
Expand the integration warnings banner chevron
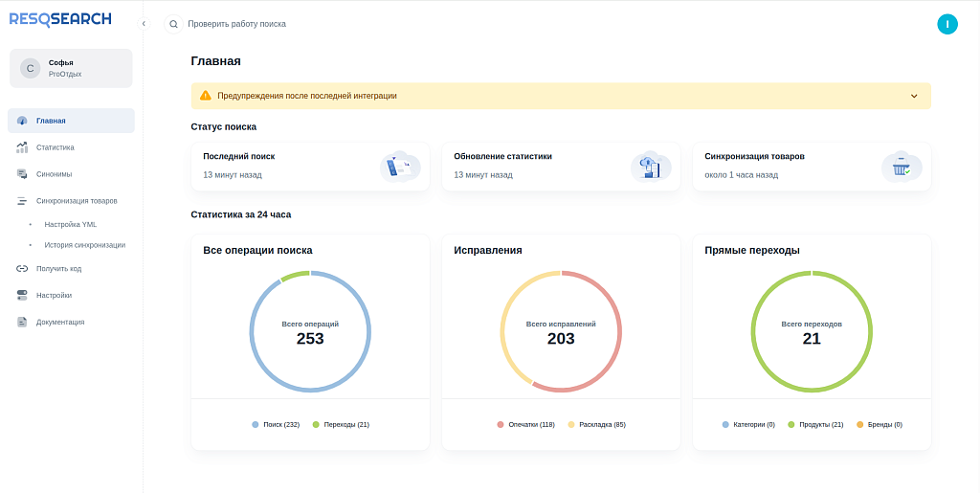coord(914,96)
